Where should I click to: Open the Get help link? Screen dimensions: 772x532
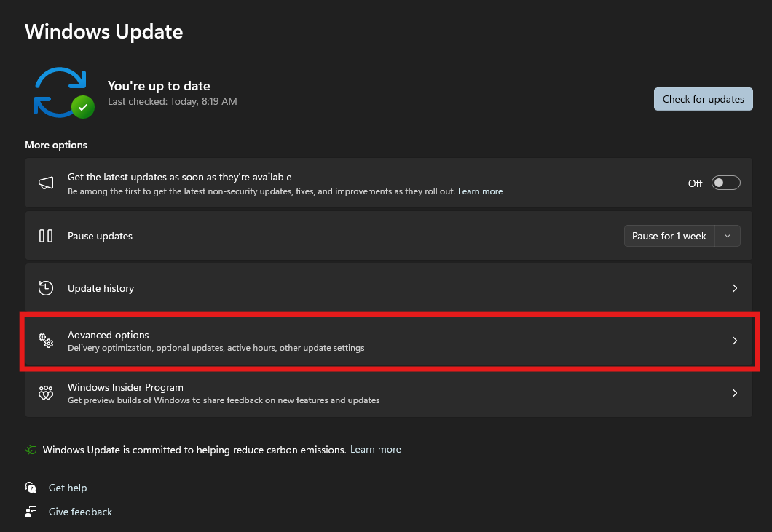point(68,488)
